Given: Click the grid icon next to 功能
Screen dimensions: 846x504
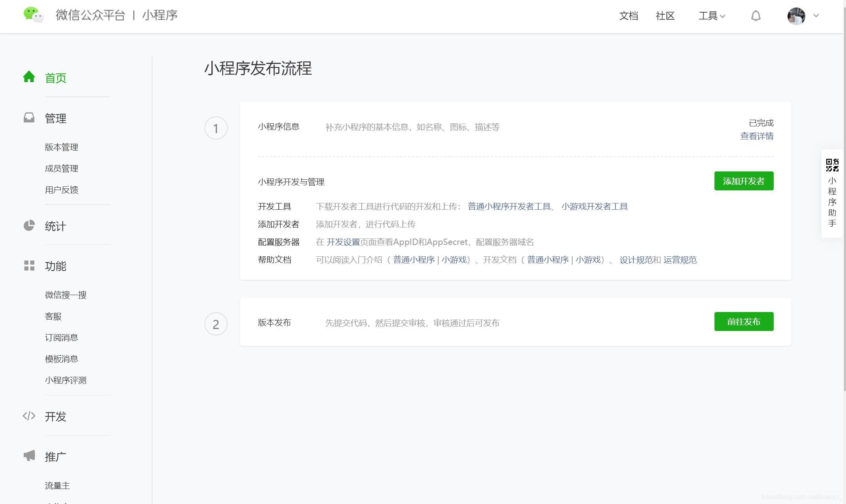Looking at the screenshot, I should point(29,265).
